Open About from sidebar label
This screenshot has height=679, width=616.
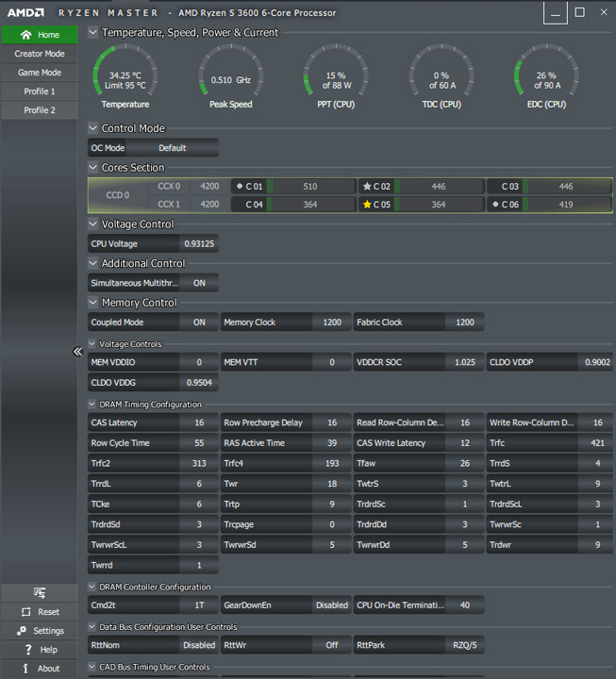pos(48,669)
